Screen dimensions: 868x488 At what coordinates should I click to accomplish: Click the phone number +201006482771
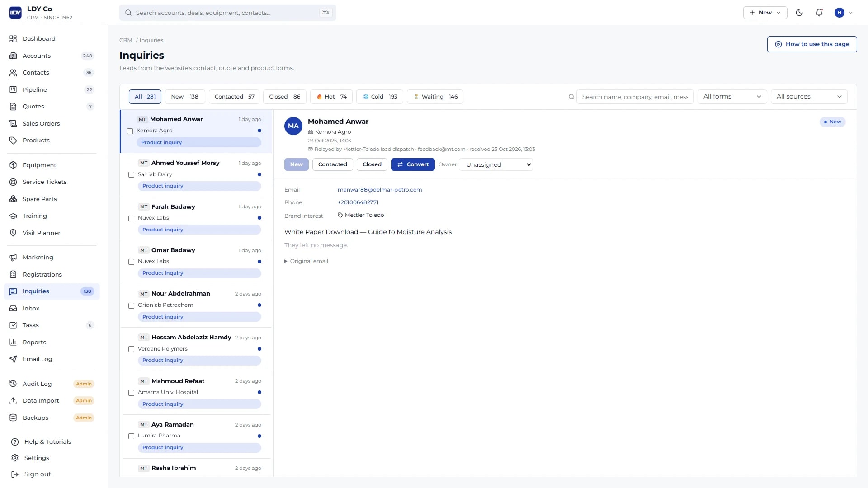click(x=358, y=202)
